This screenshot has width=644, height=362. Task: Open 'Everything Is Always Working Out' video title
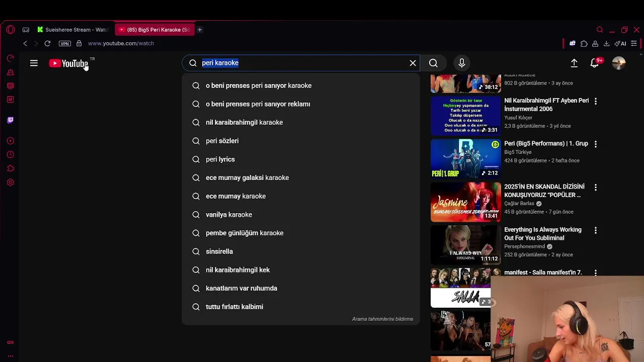[543, 234]
